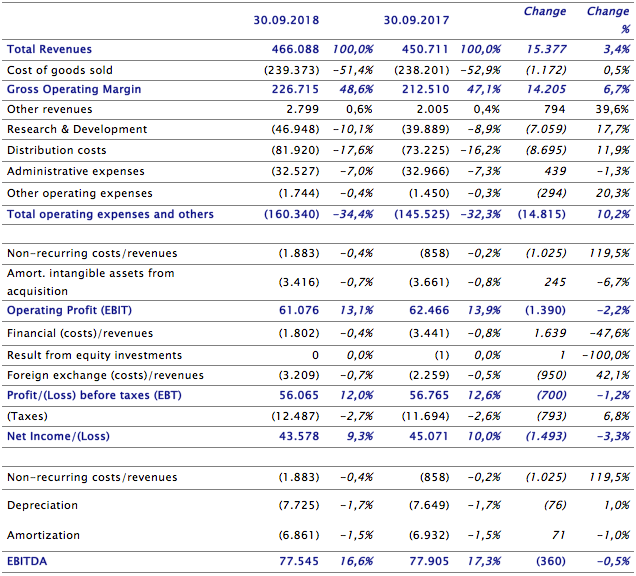Select the Cost of goods sold label

pos(60,70)
